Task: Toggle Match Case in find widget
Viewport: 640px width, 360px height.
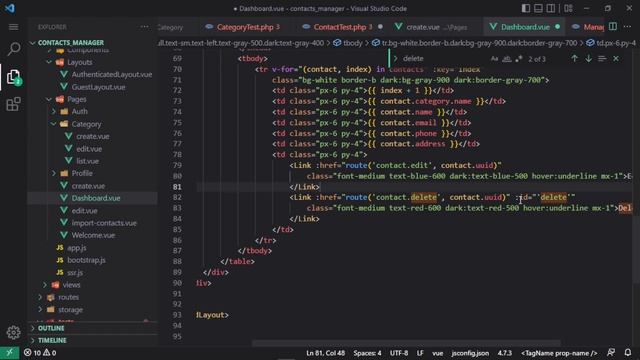Action: click(494, 59)
